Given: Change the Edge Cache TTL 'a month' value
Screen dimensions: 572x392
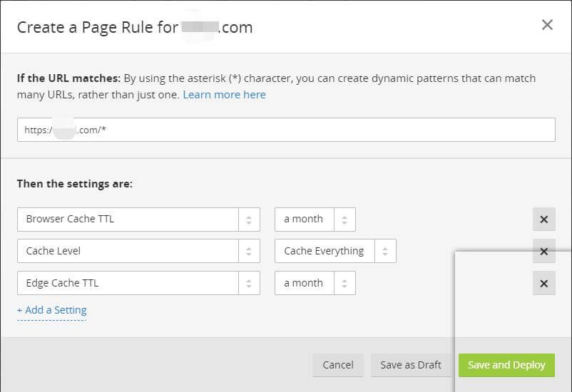Looking at the screenshot, I should pyautogui.click(x=304, y=284).
